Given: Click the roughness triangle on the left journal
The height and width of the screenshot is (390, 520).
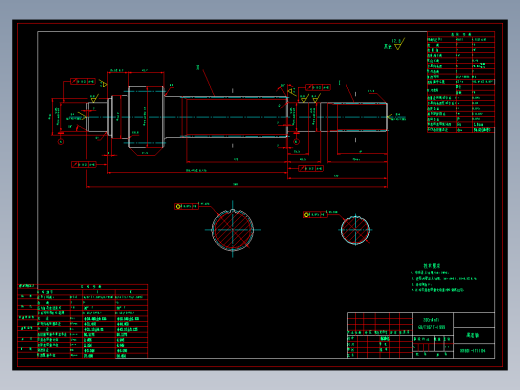Looking at the screenshot, I should pos(93,99).
